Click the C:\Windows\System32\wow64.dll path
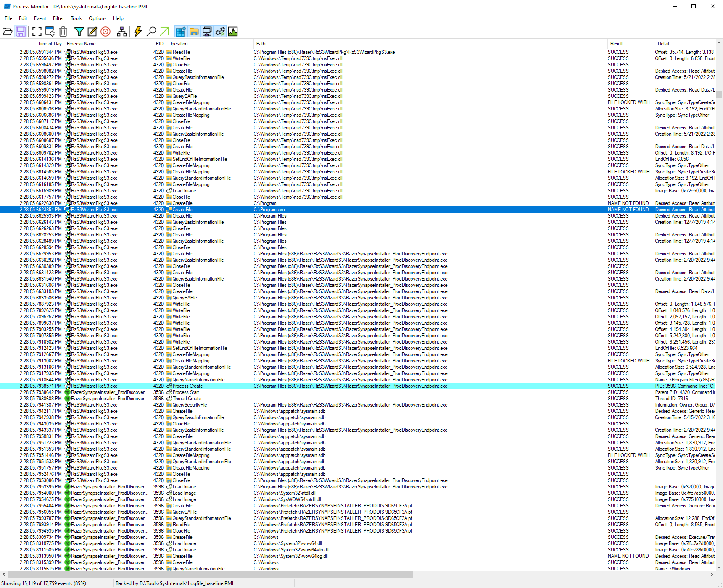 (x=288, y=543)
